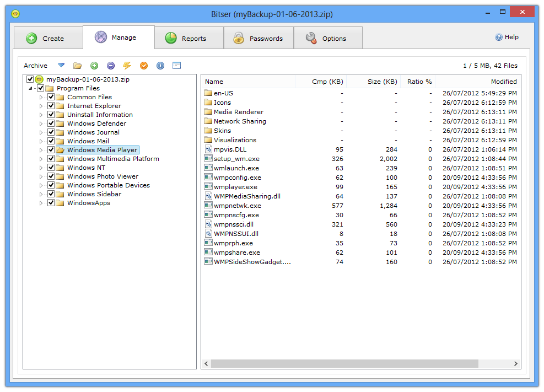Click the blue info properties icon
The width and height of the screenshot is (544, 392).
tap(160, 66)
